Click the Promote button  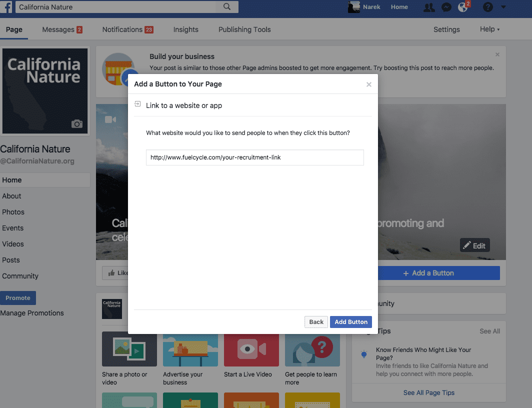(x=18, y=298)
